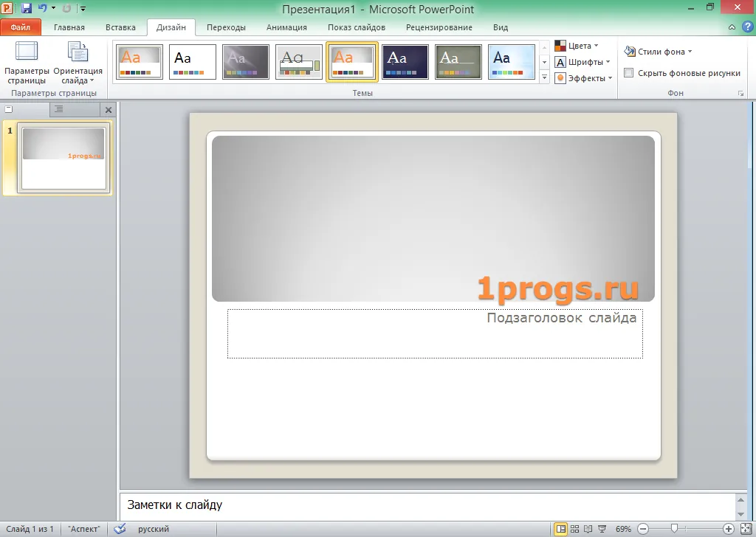Select the first theme thumbnail with orange Aa

click(x=140, y=62)
